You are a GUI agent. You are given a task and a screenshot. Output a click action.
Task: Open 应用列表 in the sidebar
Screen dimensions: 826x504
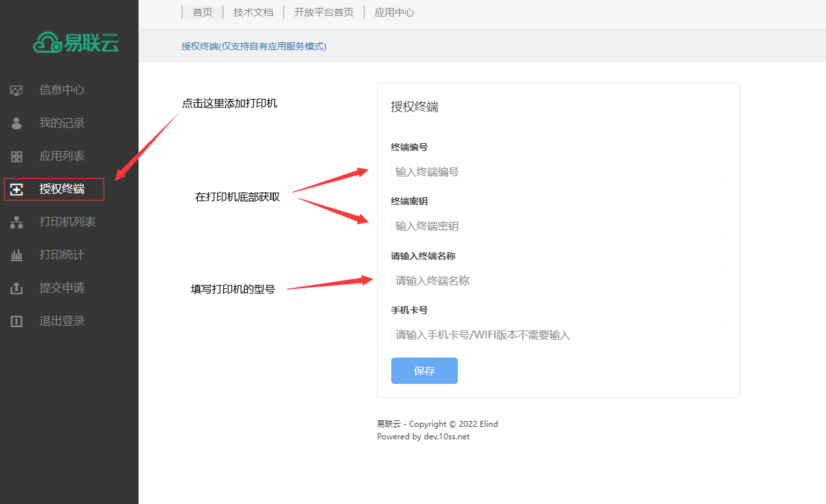coord(62,156)
